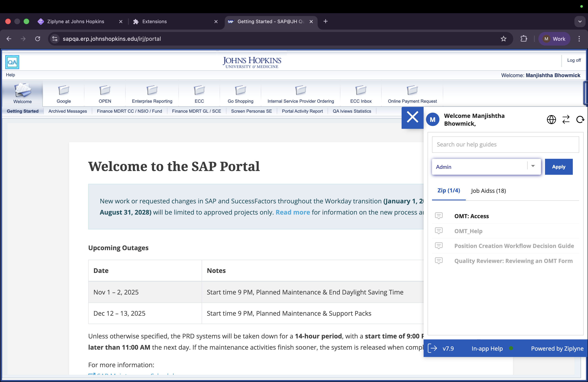
Task: Open the Chrome tab search chevron
Action: [580, 21]
